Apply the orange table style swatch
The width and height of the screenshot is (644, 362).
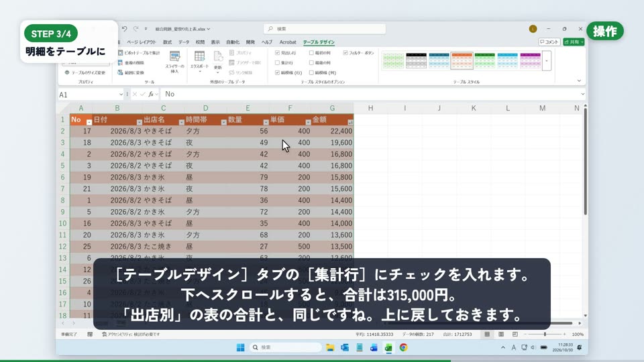tap(462, 61)
